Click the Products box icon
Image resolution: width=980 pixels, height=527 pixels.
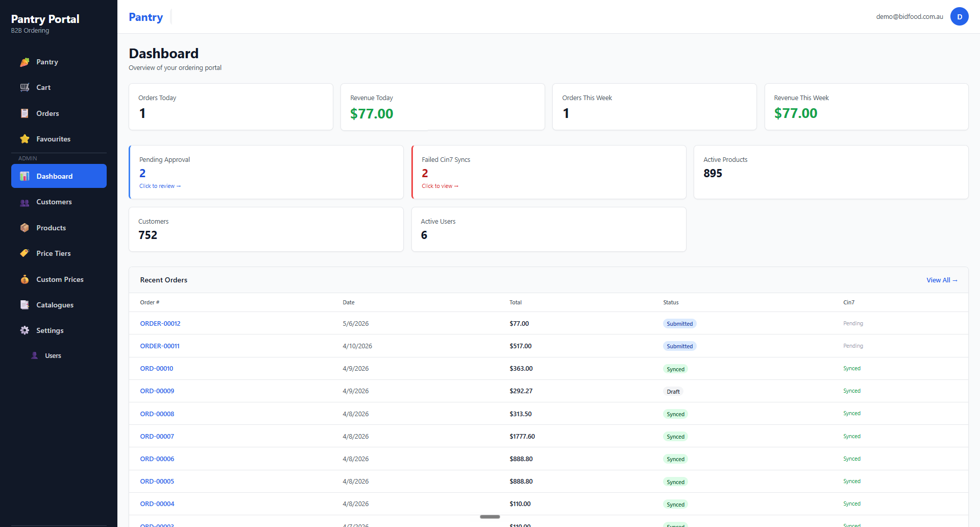pyautogui.click(x=24, y=228)
